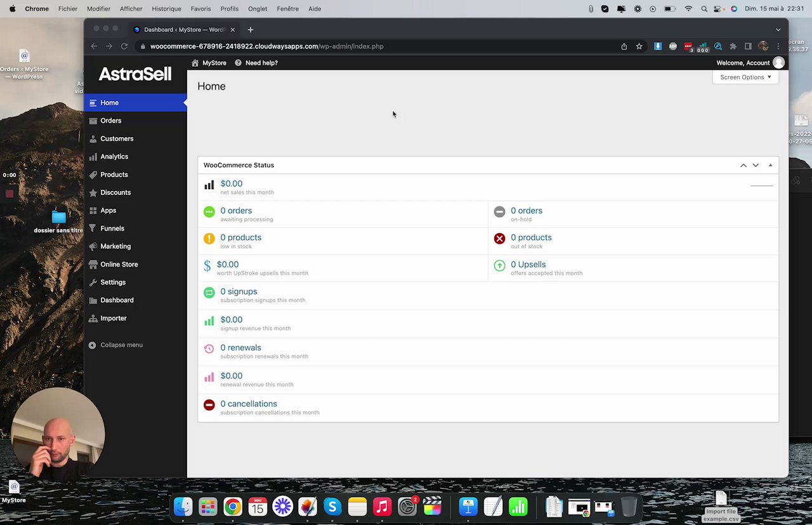Open Spotlight search in the menu bar
The image size is (812, 525).
pyautogui.click(x=704, y=9)
